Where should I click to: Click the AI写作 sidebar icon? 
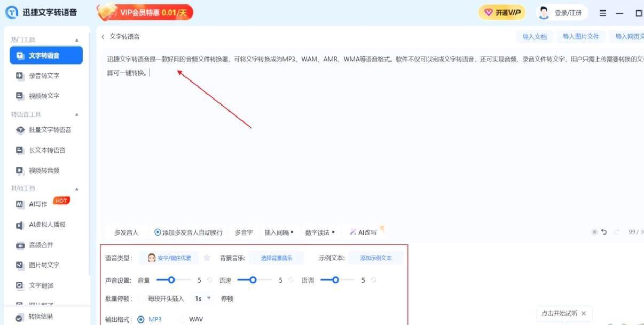click(20, 204)
